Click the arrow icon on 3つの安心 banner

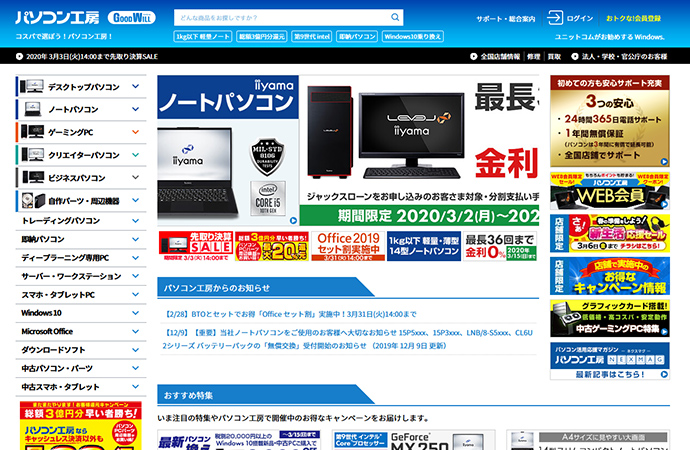(x=664, y=161)
